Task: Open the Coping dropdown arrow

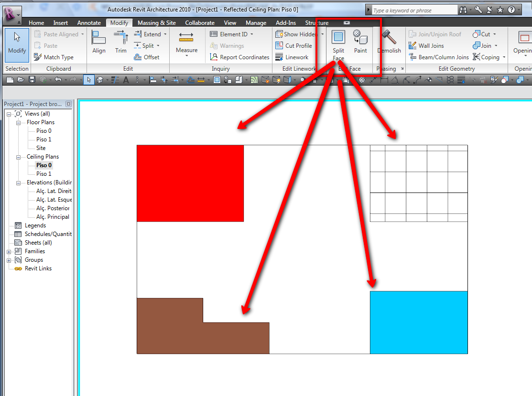Action: tap(504, 57)
